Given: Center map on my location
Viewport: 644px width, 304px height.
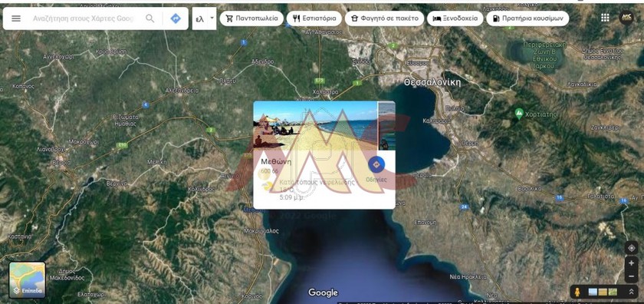Looking at the screenshot, I should pyautogui.click(x=631, y=248).
